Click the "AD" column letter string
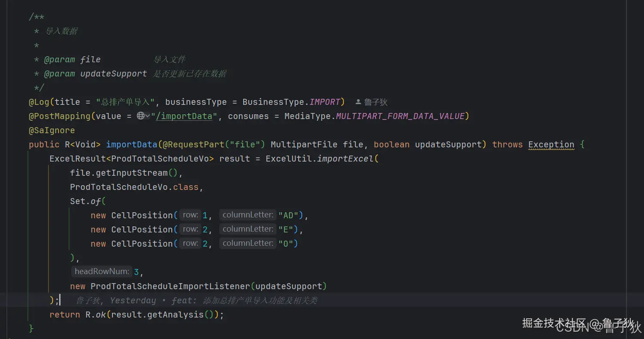The width and height of the screenshot is (644, 339). [288, 215]
